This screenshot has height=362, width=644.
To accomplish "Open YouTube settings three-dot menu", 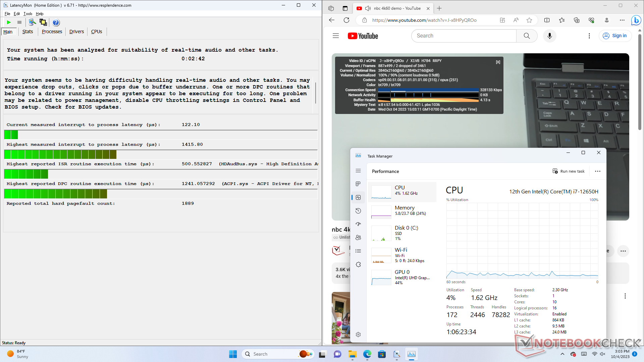I will pos(589,36).
